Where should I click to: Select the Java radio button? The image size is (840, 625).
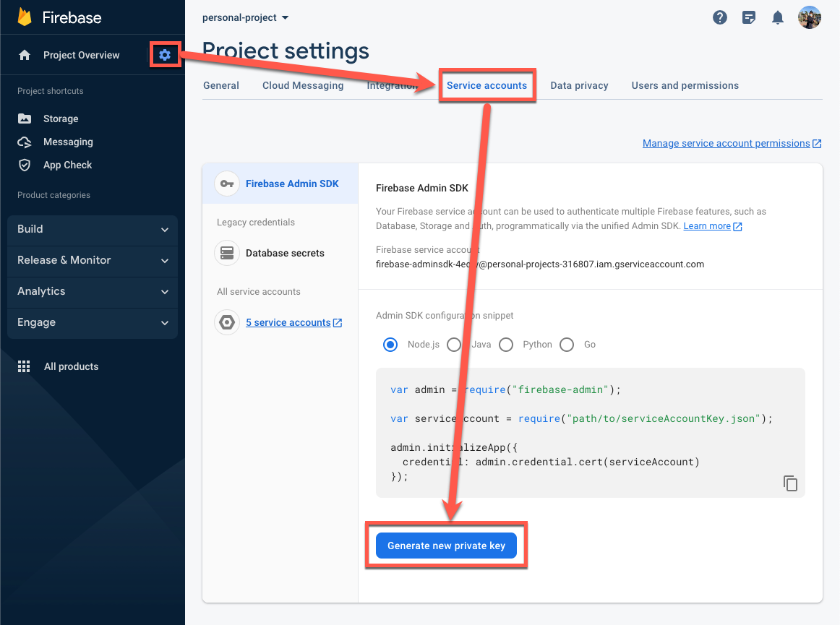point(454,345)
